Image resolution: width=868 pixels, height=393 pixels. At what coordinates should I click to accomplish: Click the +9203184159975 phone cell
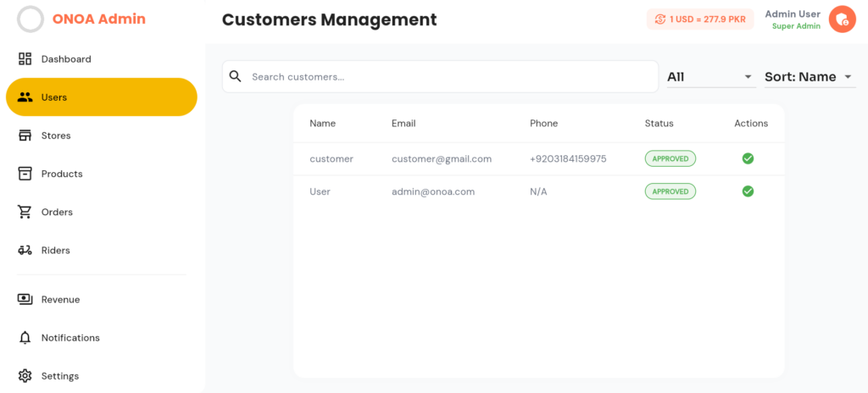568,159
